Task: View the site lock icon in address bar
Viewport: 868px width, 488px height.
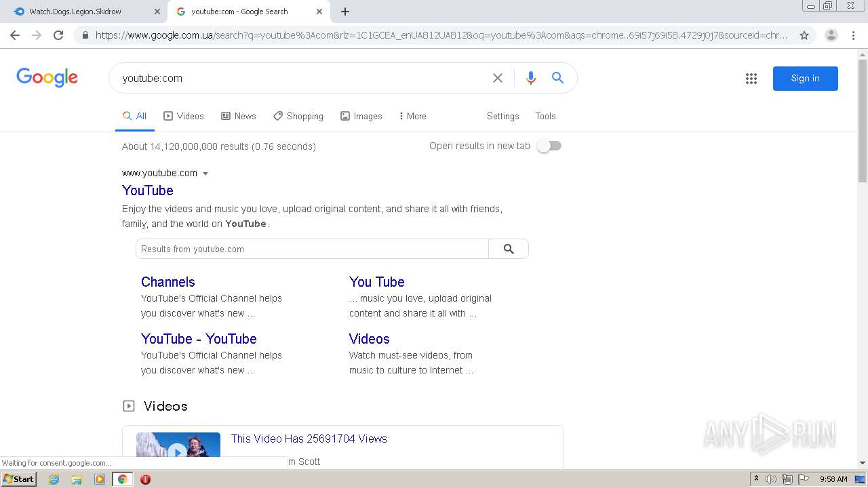Action: click(85, 35)
